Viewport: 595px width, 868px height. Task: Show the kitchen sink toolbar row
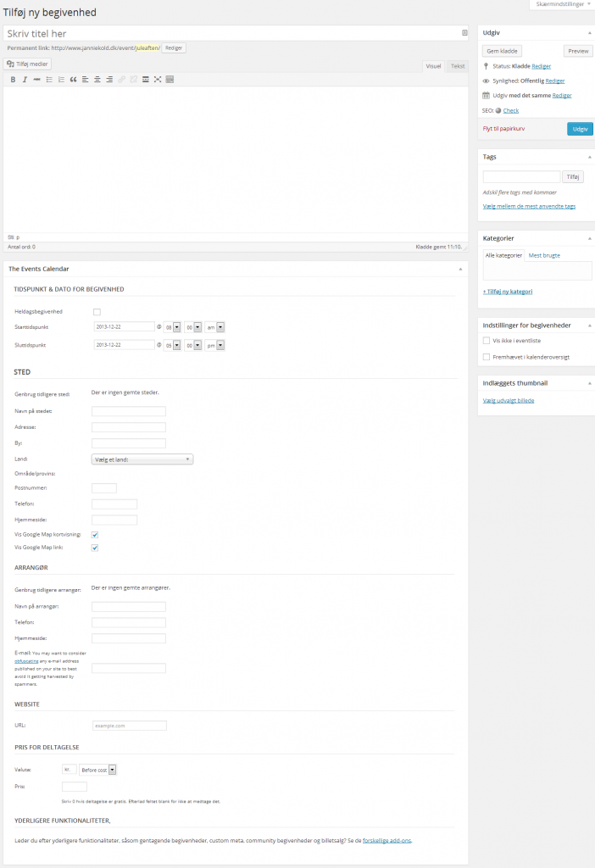tap(170, 80)
